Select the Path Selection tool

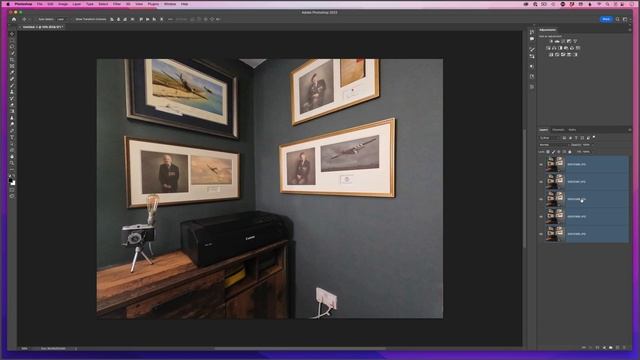click(x=12, y=144)
